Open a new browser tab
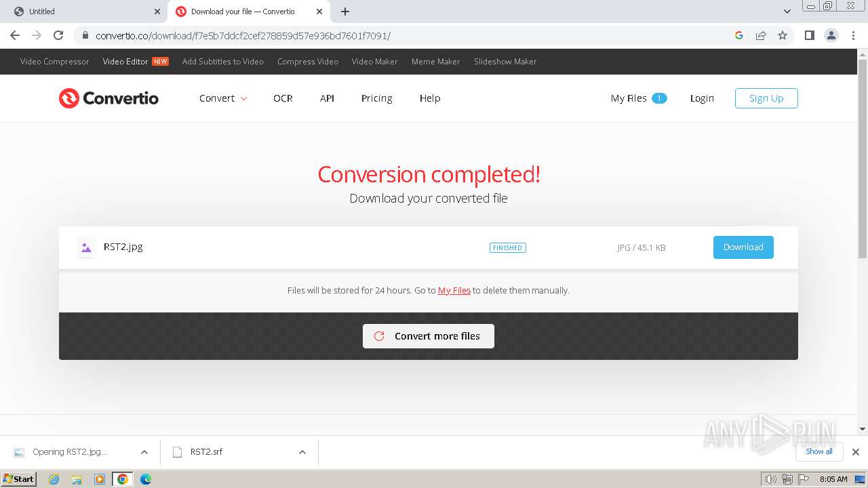868x488 pixels. pyautogui.click(x=345, y=12)
